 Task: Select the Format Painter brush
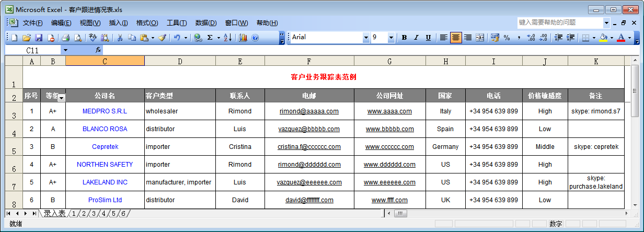pyautogui.click(x=163, y=38)
